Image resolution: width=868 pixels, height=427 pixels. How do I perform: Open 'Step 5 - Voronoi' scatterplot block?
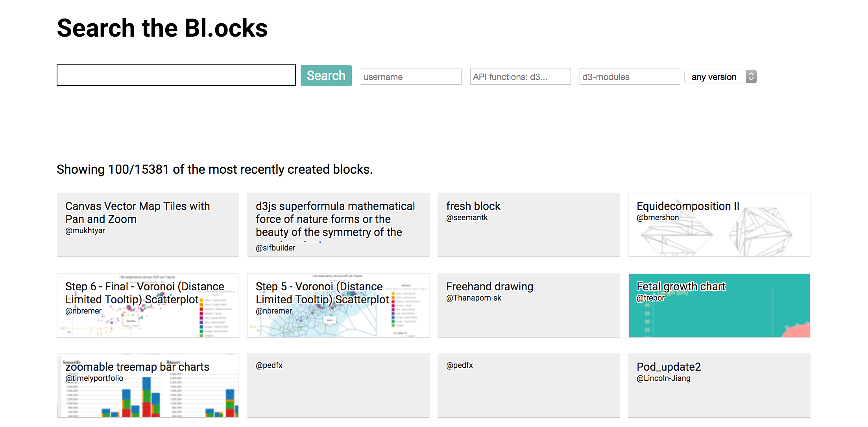pyautogui.click(x=338, y=305)
